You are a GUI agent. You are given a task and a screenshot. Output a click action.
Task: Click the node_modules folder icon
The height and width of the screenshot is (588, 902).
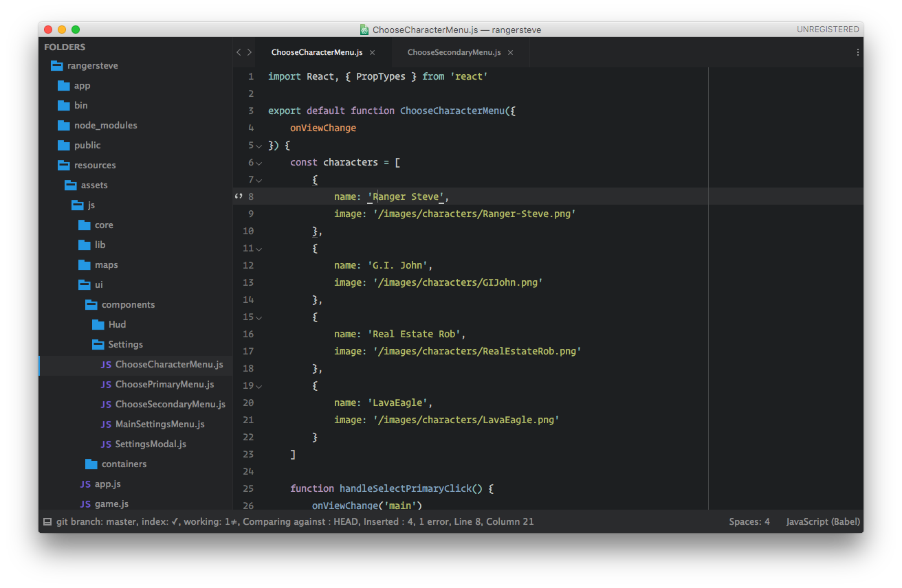pos(64,126)
